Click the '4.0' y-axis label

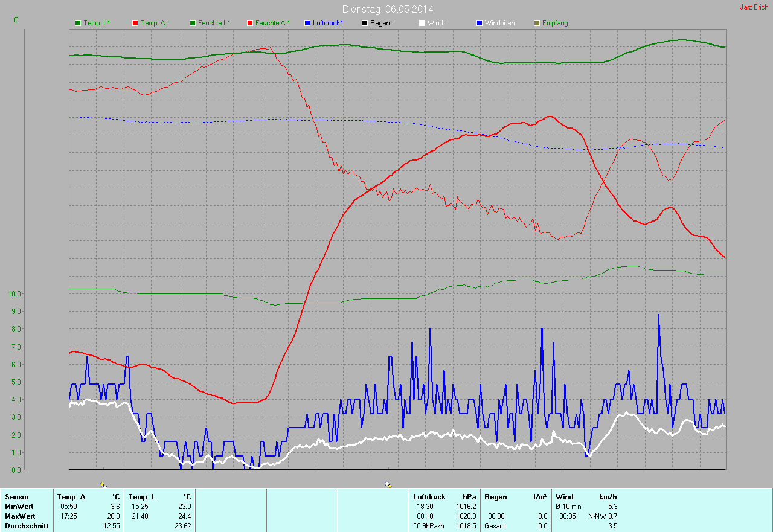(16, 399)
